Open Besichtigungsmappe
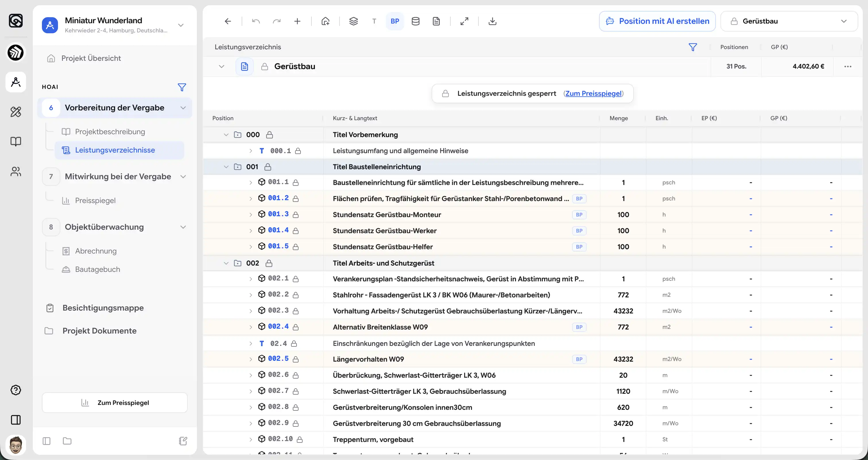Image resolution: width=868 pixels, height=460 pixels. [x=103, y=308]
